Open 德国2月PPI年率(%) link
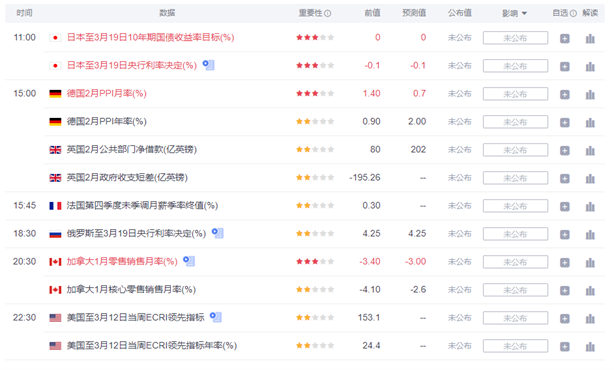614x370 pixels. [107, 121]
